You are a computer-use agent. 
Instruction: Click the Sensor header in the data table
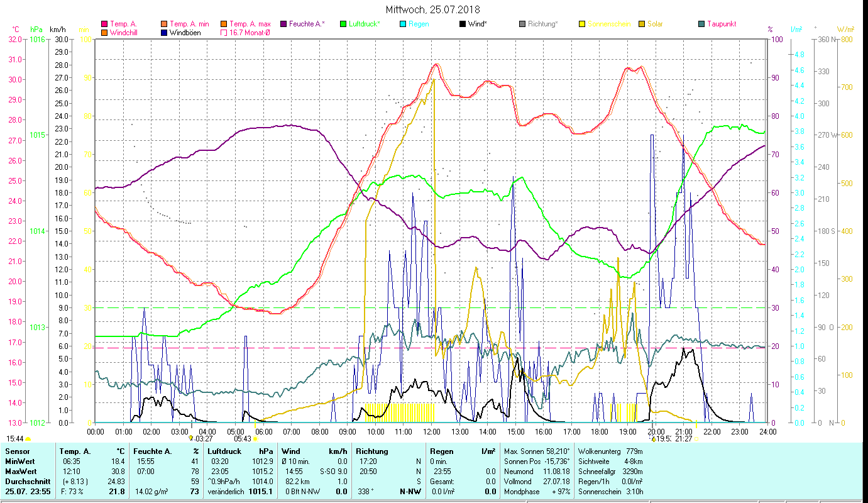17,451
